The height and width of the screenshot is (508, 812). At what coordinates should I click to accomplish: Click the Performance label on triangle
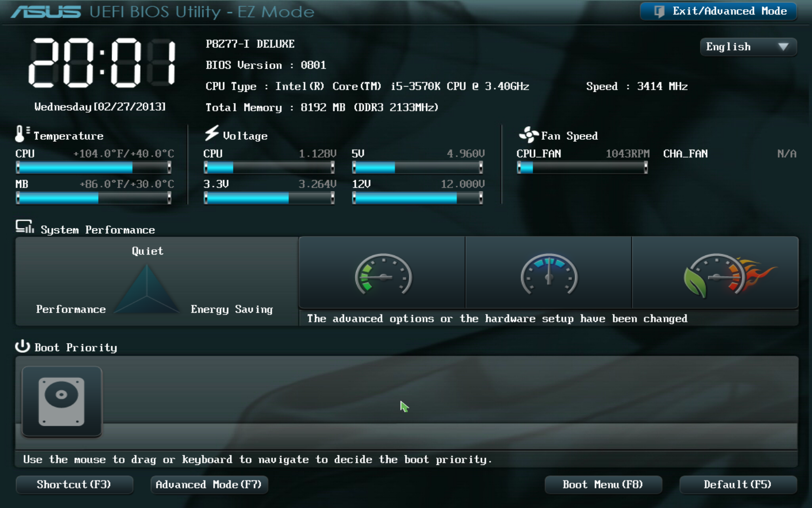tap(71, 310)
